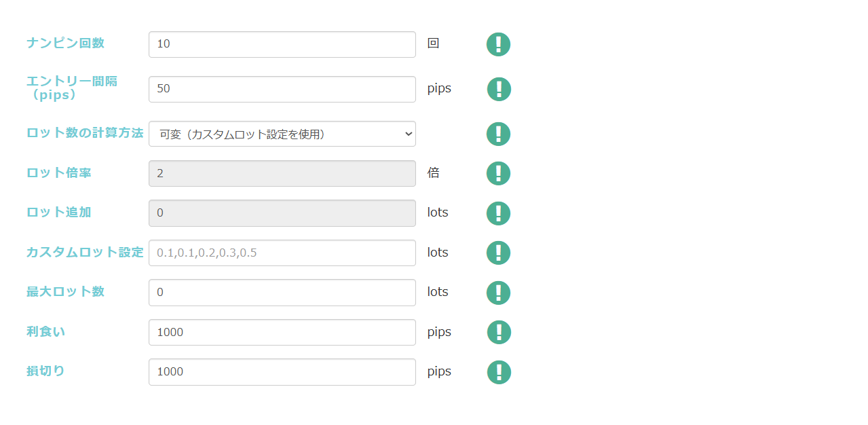Screen dimensions: 868x425
Task: Focus the 利食い pips field
Action: (282, 332)
